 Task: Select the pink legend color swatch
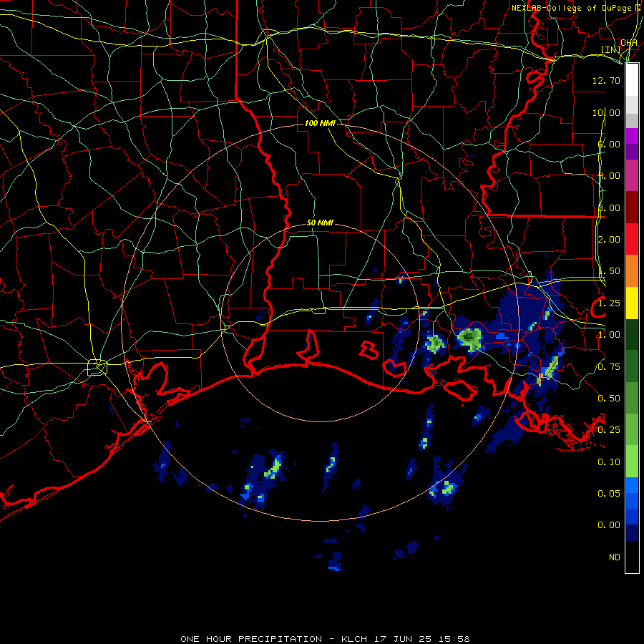[x=632, y=176]
